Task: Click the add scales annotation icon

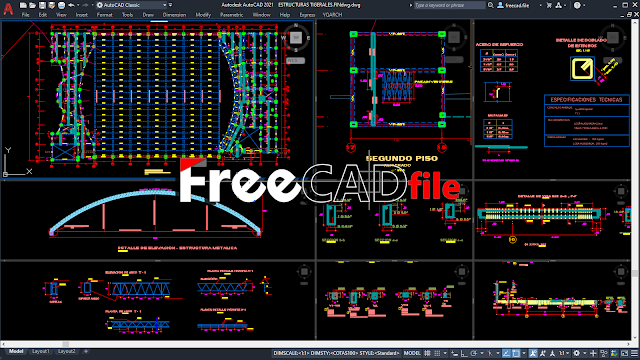Action: [543, 353]
